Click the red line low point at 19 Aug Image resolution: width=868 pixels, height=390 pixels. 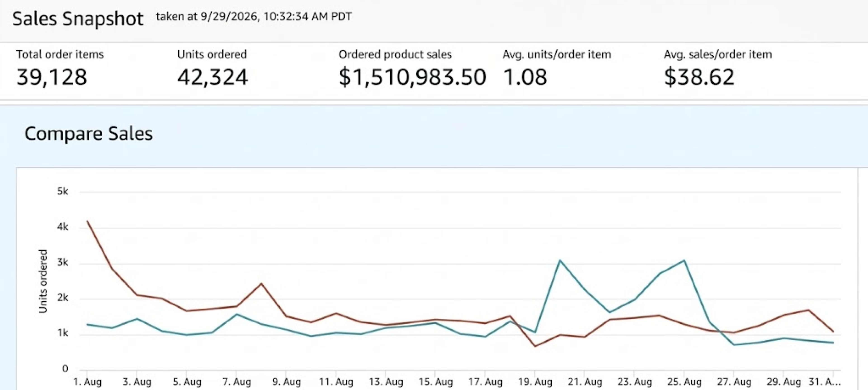535,346
